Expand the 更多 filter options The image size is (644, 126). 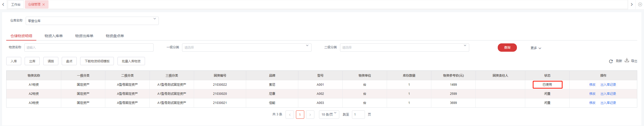tap(536, 48)
